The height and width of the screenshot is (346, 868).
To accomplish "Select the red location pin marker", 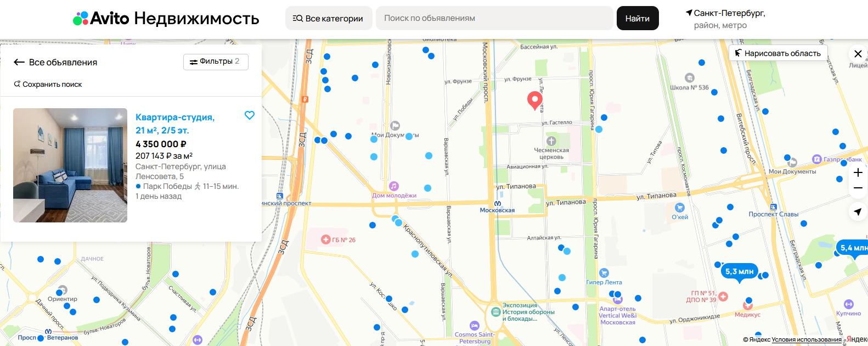I will pyautogui.click(x=535, y=101).
